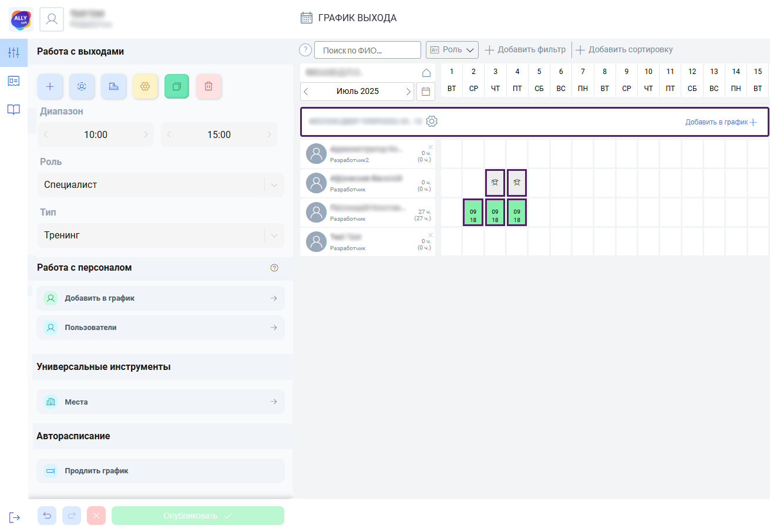Image resolution: width=770 pixels, height=532 pixels.
Task: Focus the Поиск по ФИО search field
Action: [x=368, y=50]
